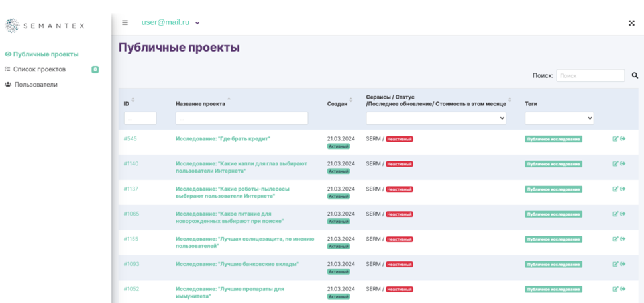Open "Какое питание для новорожденных" research link
The height and width of the screenshot is (303, 644).
coord(230,217)
